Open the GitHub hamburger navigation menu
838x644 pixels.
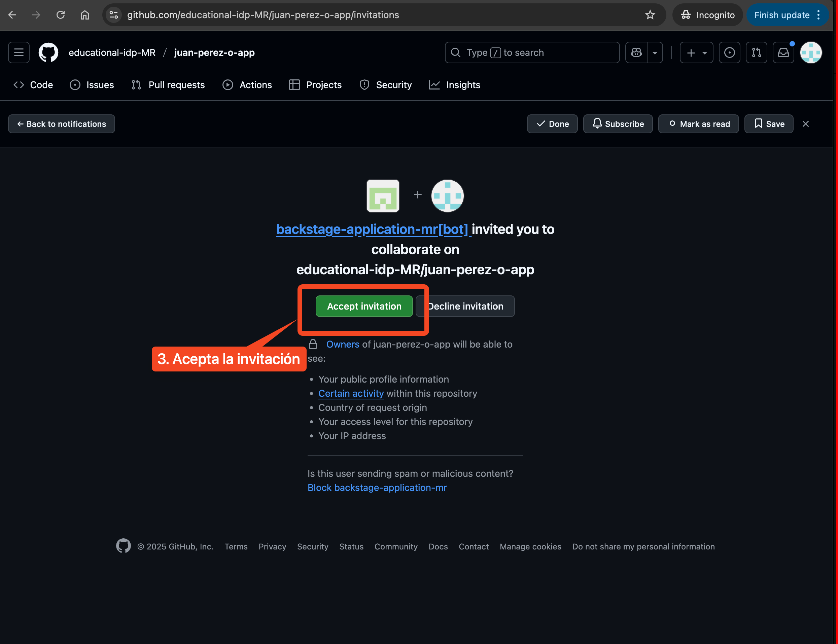[x=19, y=52]
